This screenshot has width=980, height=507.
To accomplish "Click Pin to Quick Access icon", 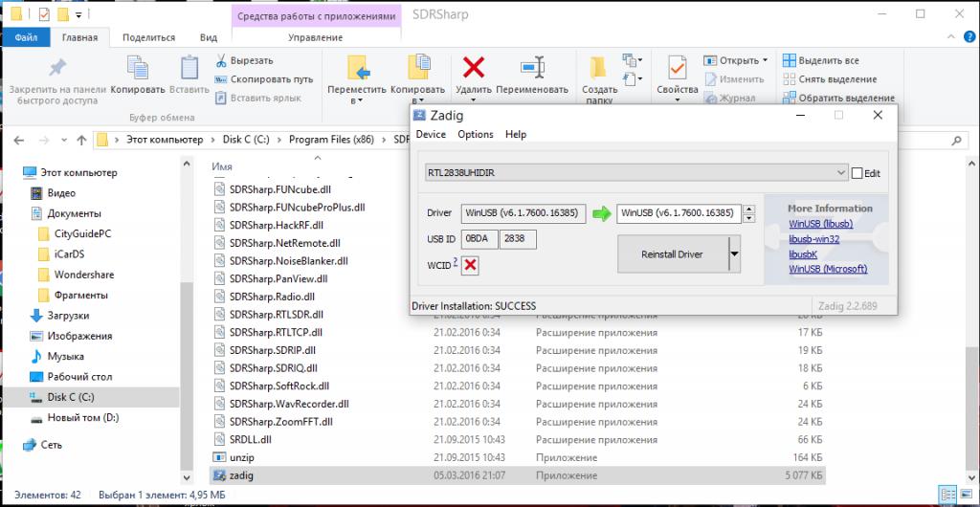I will coord(57,69).
